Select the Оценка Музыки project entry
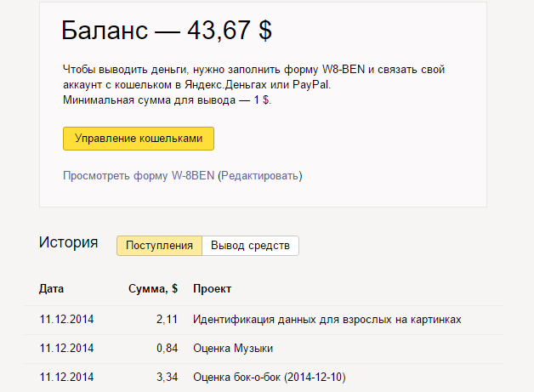 [233, 348]
